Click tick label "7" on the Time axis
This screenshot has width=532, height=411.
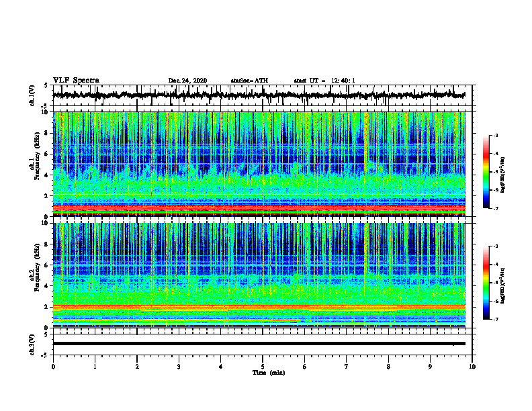point(347,367)
